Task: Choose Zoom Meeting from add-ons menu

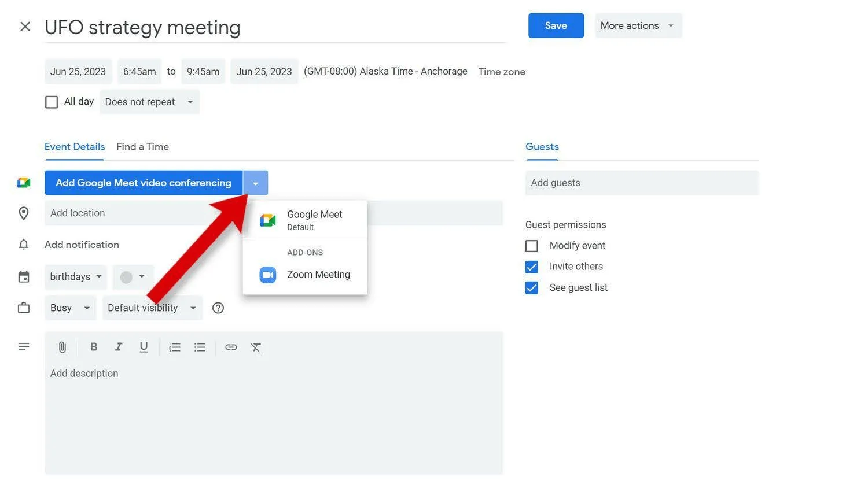Action: click(x=305, y=275)
